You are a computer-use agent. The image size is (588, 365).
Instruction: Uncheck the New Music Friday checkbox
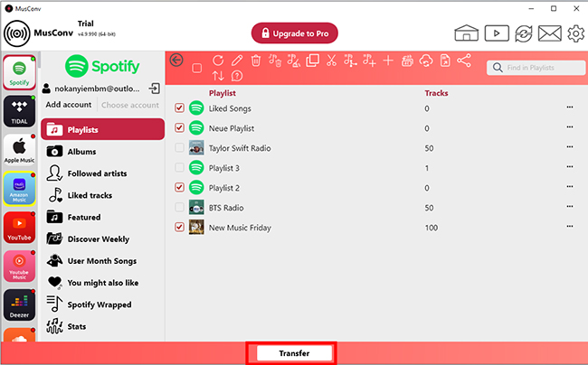(x=179, y=227)
